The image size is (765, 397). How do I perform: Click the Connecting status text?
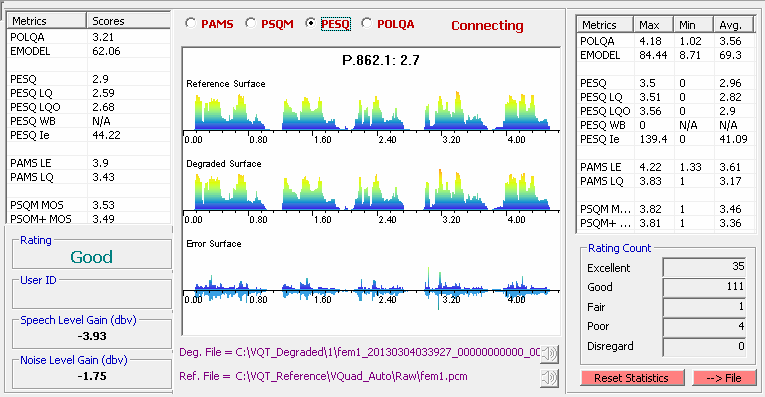487,25
